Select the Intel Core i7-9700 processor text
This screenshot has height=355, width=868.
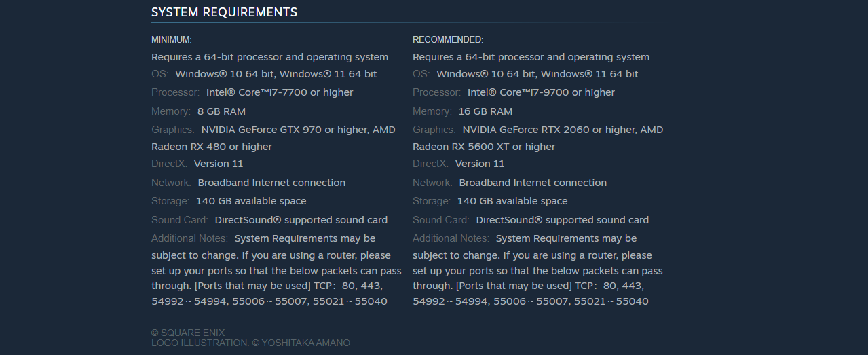pyautogui.click(x=541, y=92)
